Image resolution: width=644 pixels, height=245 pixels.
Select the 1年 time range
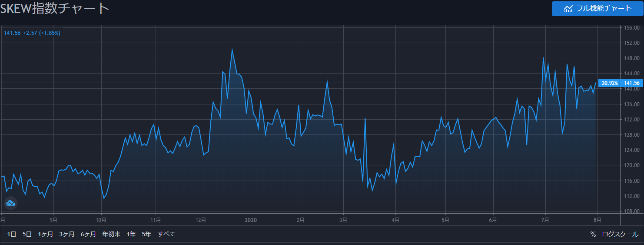tap(131, 234)
